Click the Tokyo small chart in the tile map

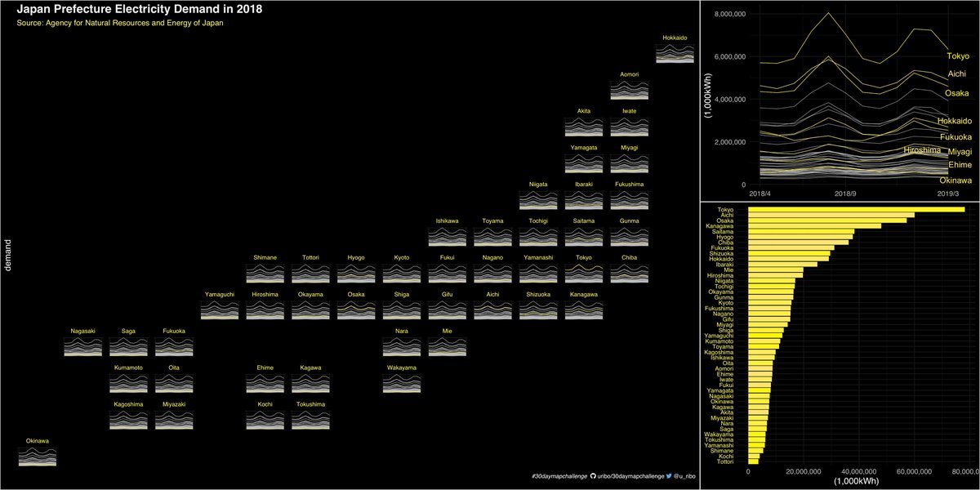coord(583,274)
